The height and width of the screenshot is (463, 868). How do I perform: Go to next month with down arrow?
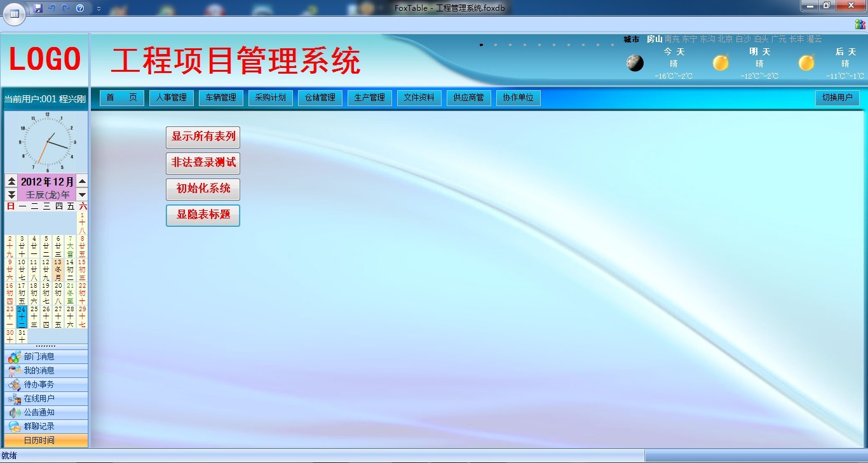point(82,194)
